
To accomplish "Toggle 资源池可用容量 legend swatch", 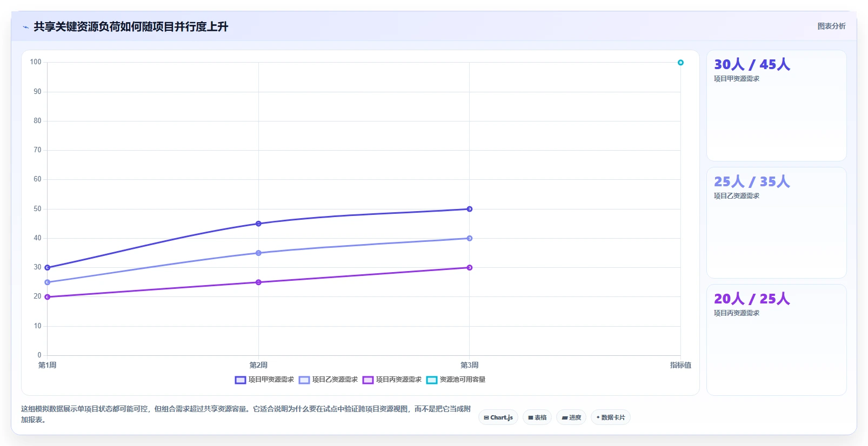I will (432, 380).
